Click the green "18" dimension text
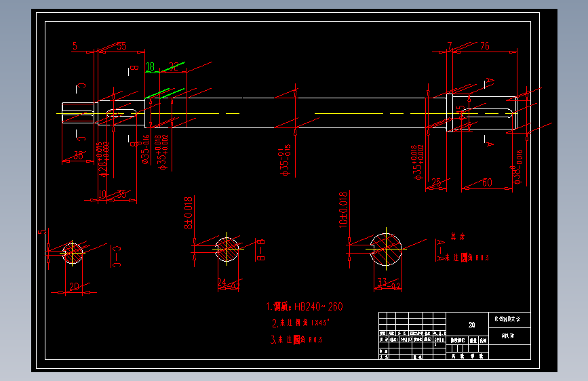The width and height of the screenshot is (588, 381). pyautogui.click(x=150, y=66)
